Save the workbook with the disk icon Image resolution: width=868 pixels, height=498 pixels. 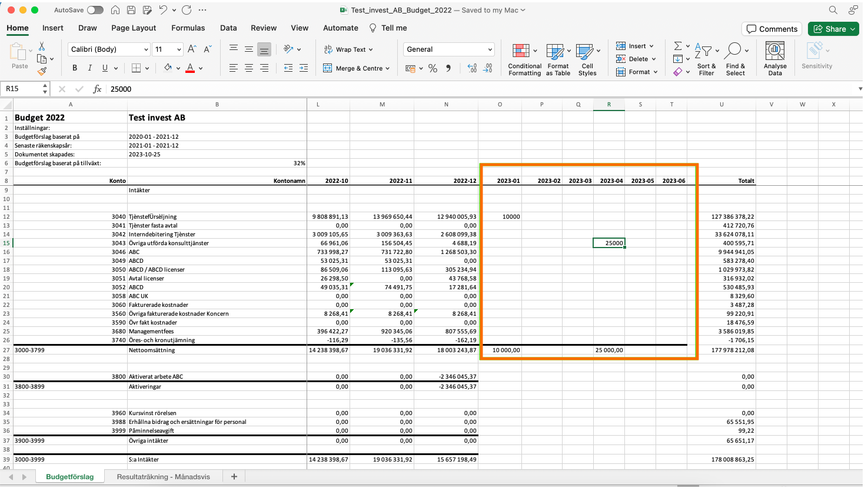(x=131, y=10)
